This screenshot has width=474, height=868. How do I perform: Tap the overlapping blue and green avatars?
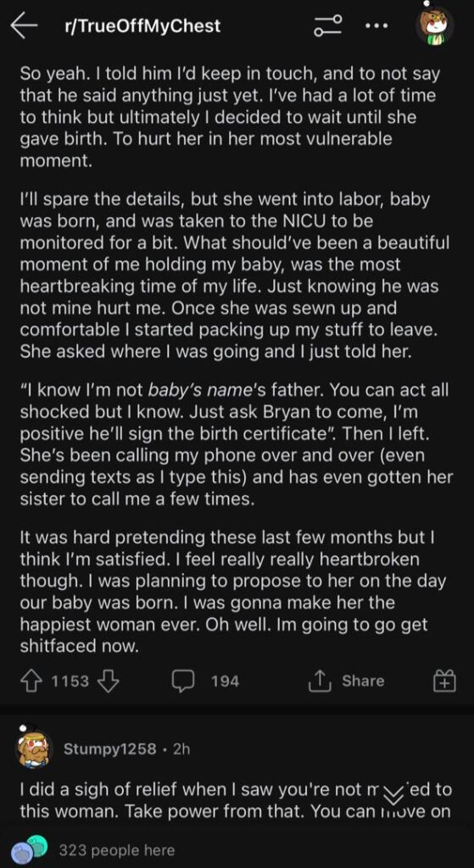[x=30, y=849]
